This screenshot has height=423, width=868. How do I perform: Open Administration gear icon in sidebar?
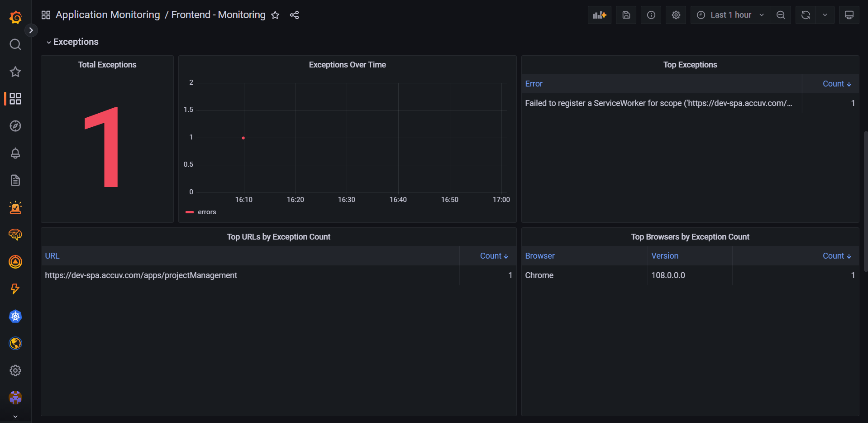pyautogui.click(x=15, y=370)
